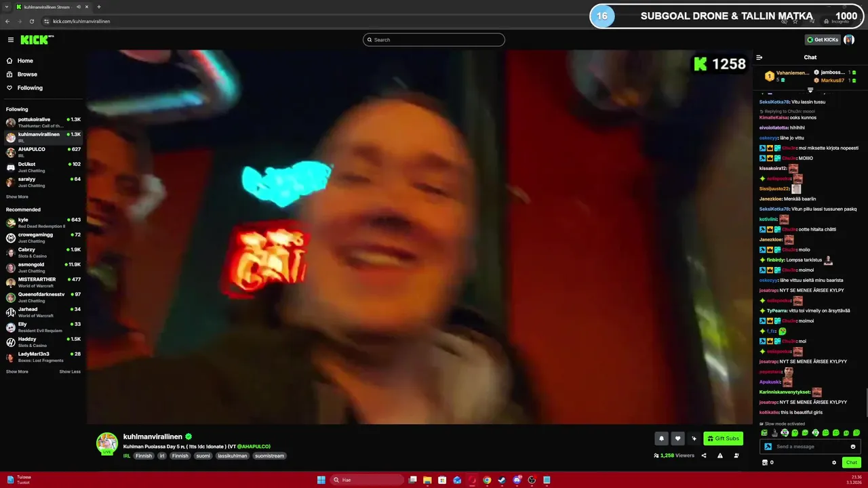Collapse the chat panel arrow icon
Image resolution: width=868 pixels, height=488 pixels.
[x=759, y=58]
